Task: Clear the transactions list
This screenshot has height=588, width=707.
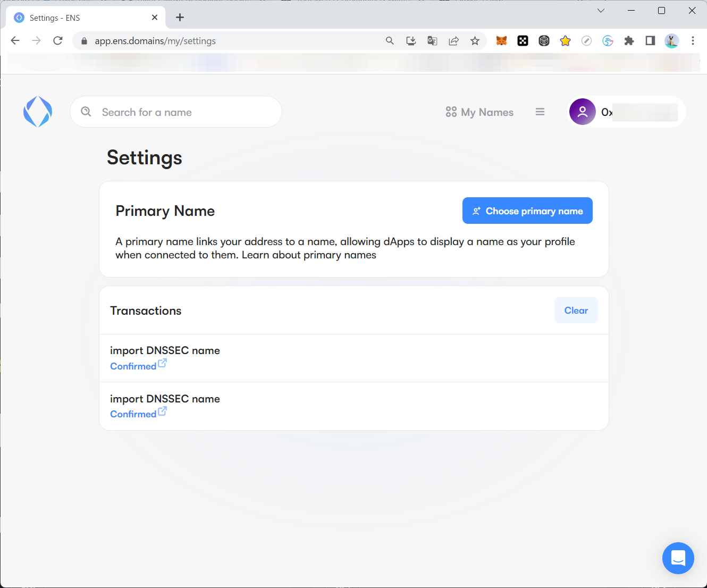Action: tap(576, 310)
